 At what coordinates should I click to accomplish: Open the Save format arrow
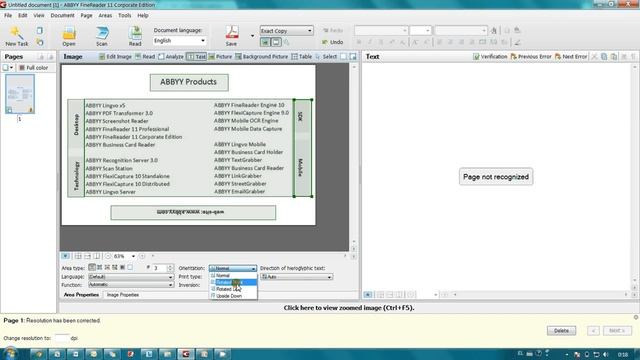click(x=252, y=36)
